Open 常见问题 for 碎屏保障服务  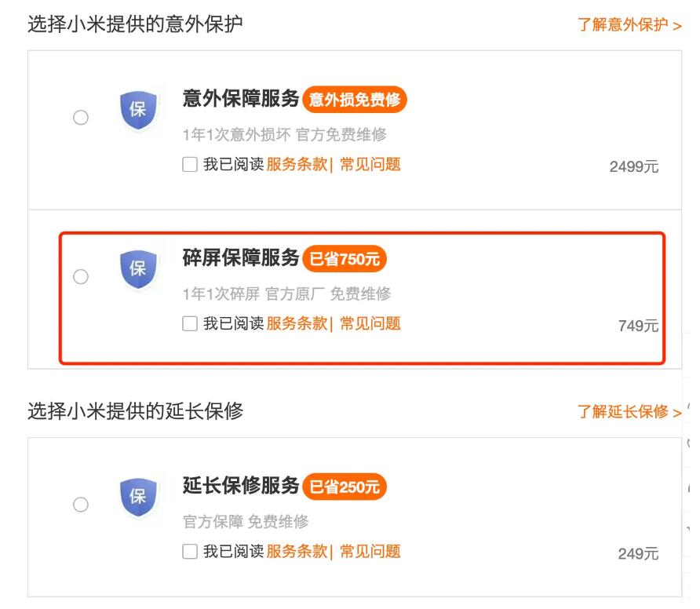point(370,323)
